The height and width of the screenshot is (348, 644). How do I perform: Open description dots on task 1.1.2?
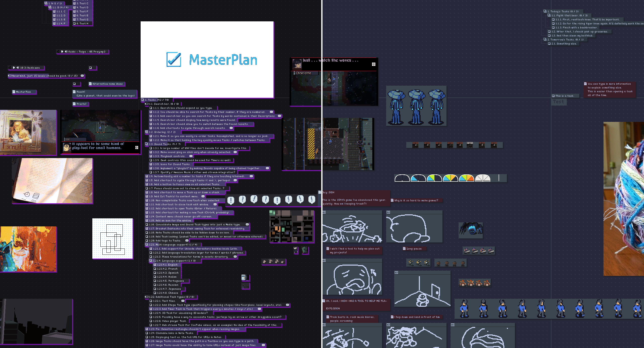coord(271,112)
